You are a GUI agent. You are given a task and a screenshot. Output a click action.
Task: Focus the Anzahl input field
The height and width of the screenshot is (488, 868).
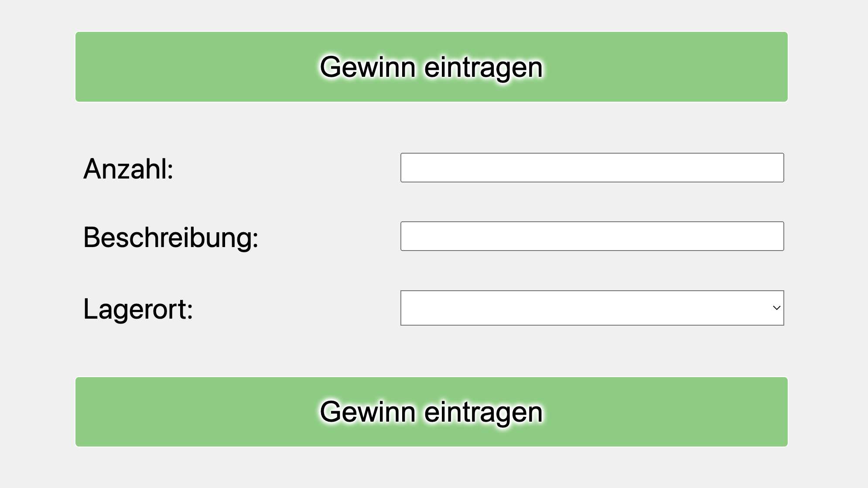pos(592,168)
